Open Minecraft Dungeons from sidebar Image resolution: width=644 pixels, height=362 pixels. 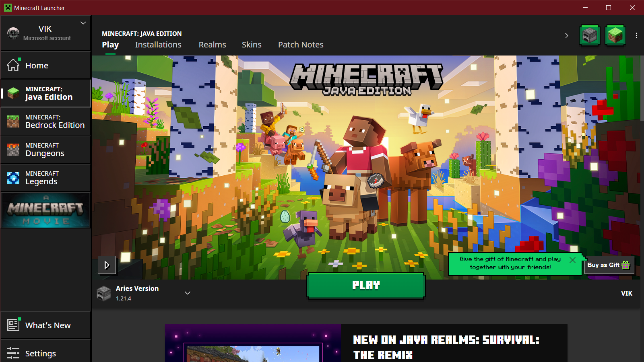(45, 150)
